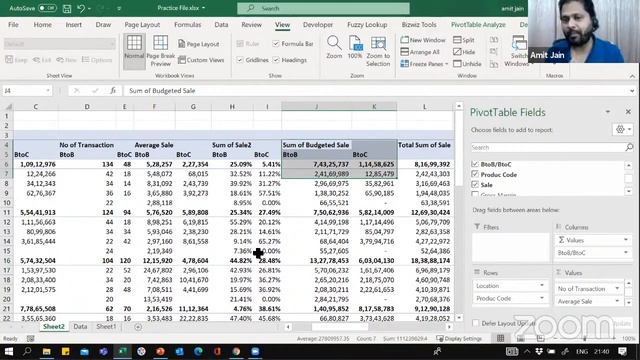Open the Zoom magnifier dialog

tap(334, 47)
